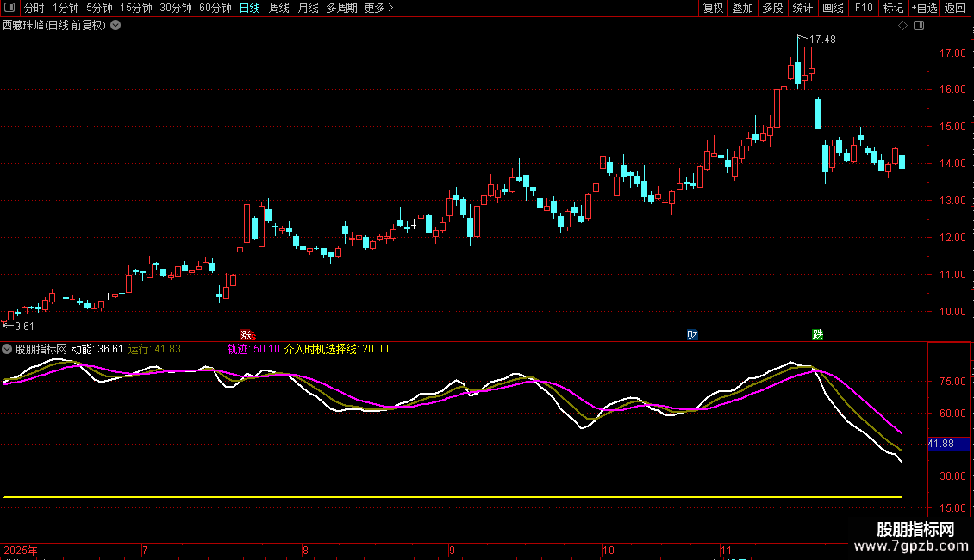Expand 更多 periods list
Screen dimensions: 974x560
click(378, 8)
